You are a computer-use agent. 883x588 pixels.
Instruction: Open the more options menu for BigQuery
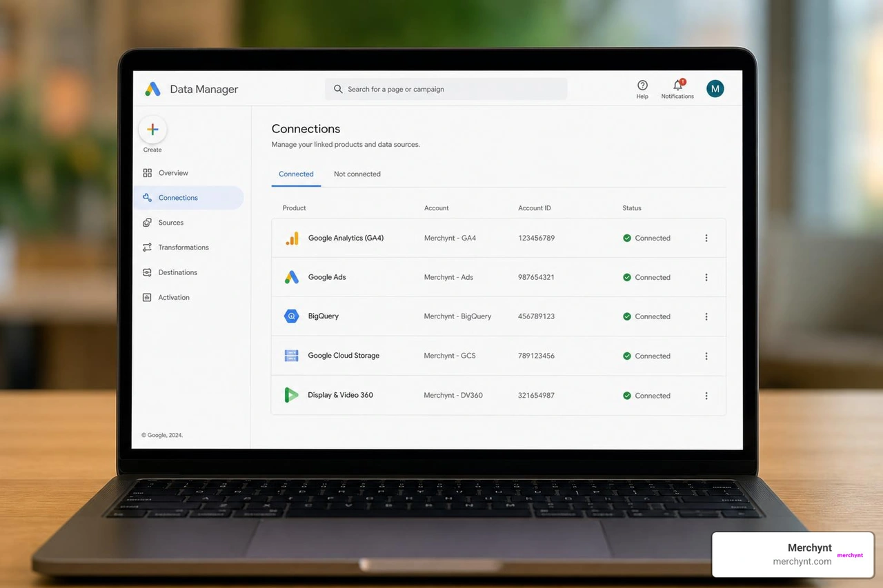point(706,316)
